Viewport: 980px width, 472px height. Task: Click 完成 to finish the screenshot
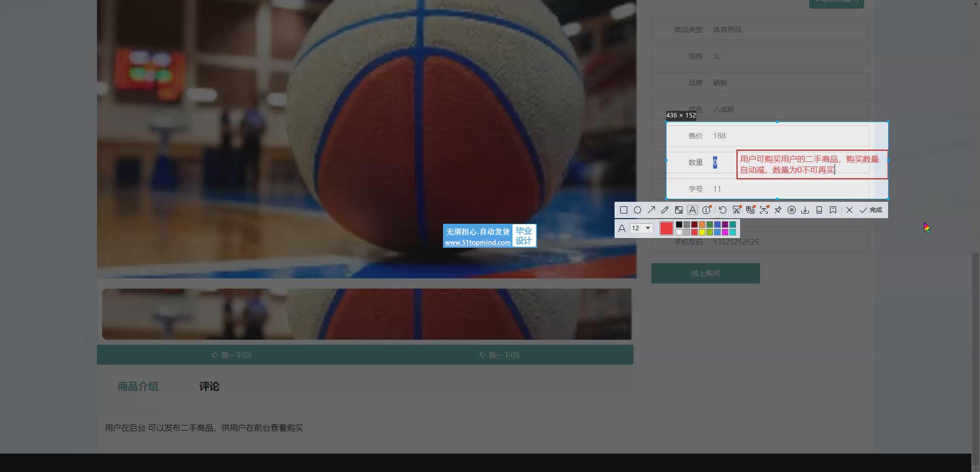click(871, 210)
